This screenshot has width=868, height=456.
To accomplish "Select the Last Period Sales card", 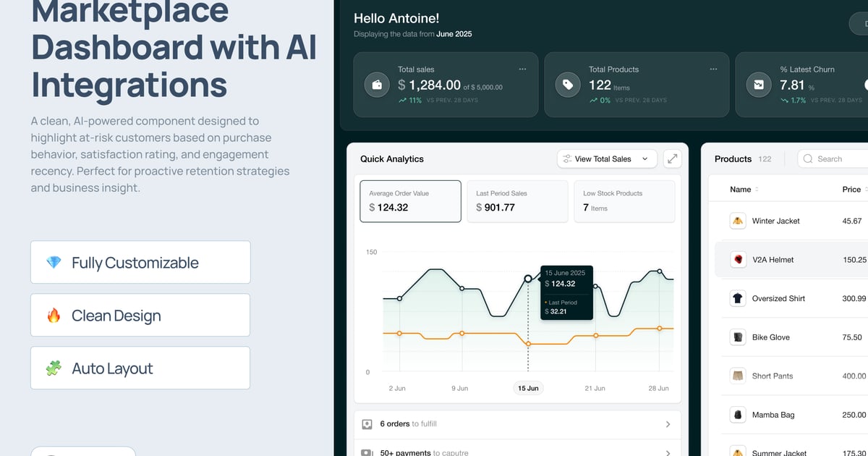I will pyautogui.click(x=517, y=201).
